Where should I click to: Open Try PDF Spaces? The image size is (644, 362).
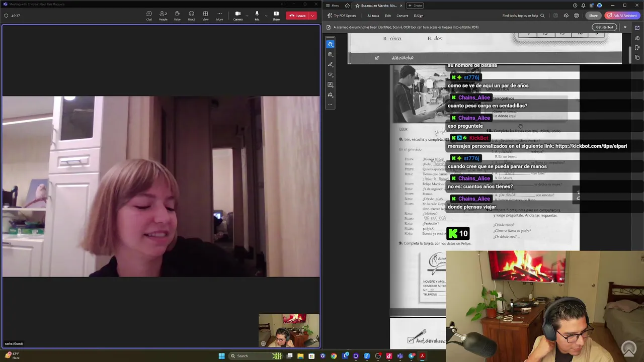pos(342,16)
